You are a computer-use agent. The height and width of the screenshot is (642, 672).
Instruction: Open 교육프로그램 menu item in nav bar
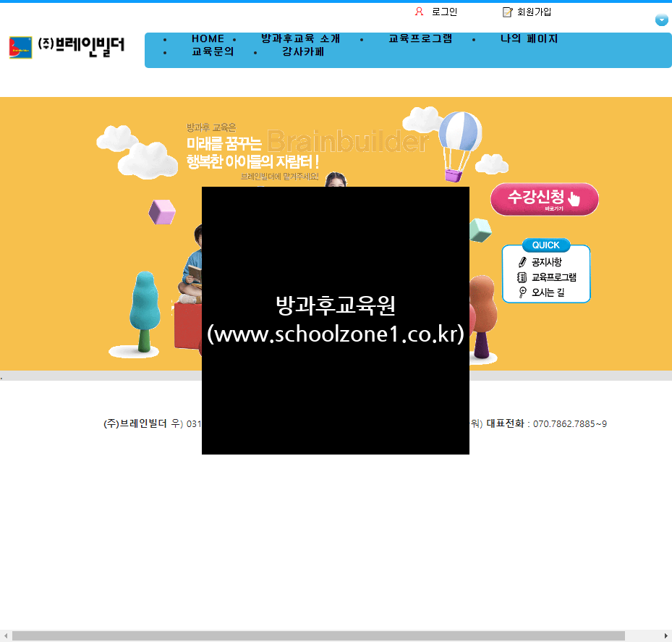click(x=420, y=38)
